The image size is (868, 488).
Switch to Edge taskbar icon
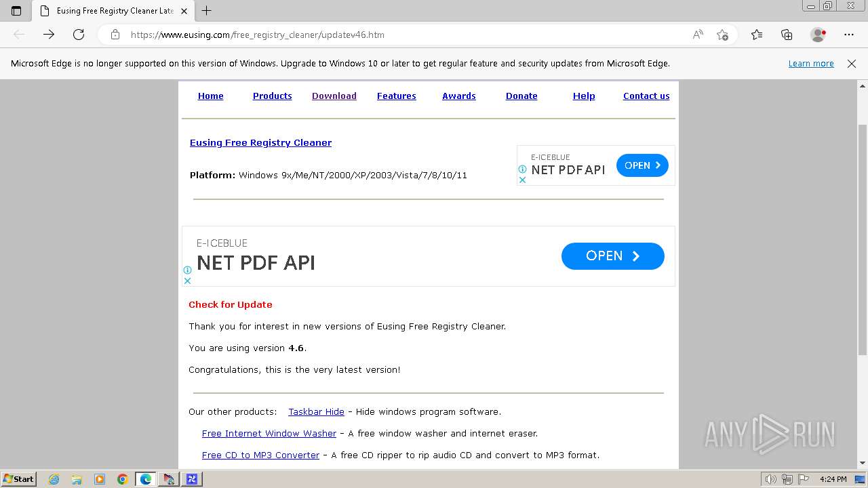point(146,479)
